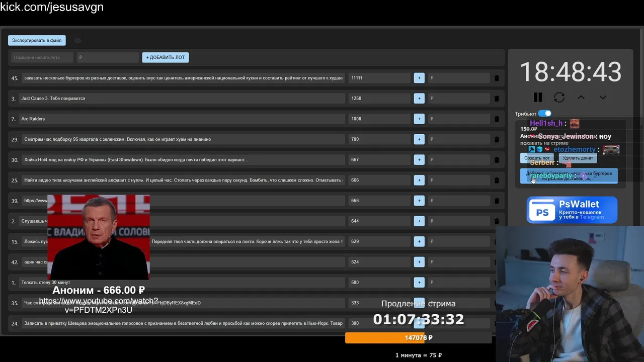Edit lot 30 Hoi4 mod name

(x=183, y=160)
